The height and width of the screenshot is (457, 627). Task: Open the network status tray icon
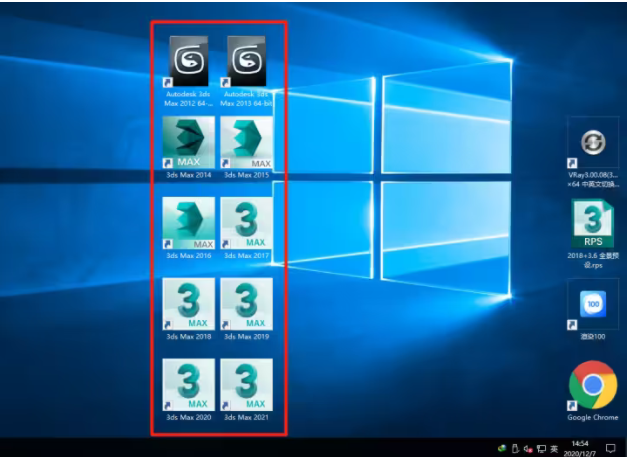(x=541, y=449)
